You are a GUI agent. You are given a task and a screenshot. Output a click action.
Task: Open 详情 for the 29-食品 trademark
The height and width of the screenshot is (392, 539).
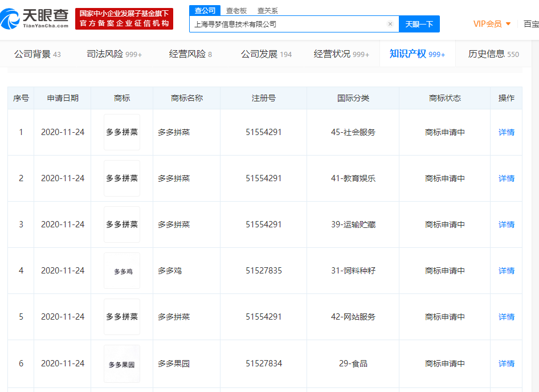(x=506, y=364)
